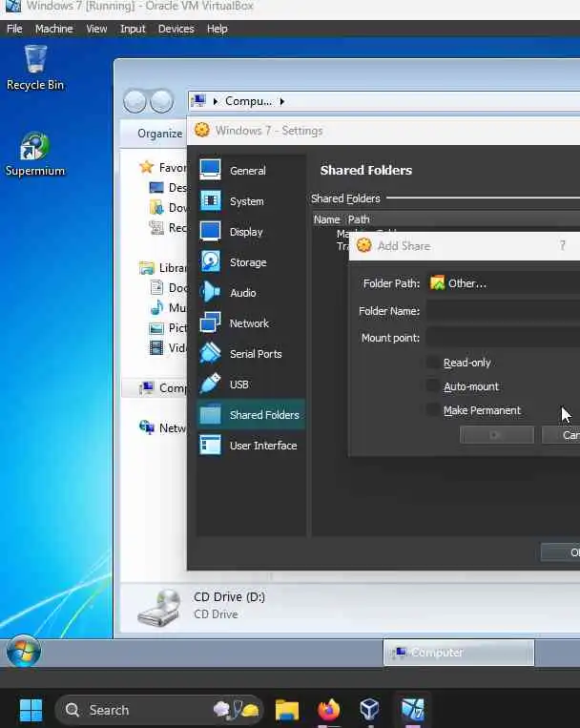The image size is (580, 728).
Task: Open the General settings category
Action: coord(251,171)
